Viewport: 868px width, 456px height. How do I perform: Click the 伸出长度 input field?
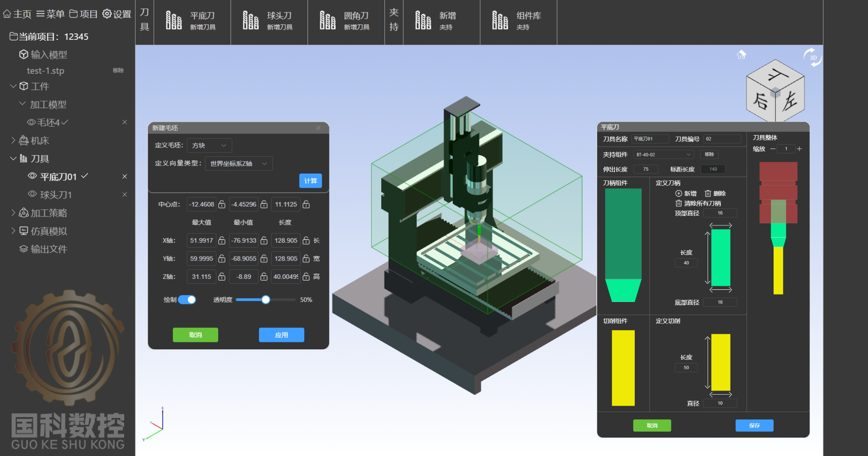coord(645,169)
